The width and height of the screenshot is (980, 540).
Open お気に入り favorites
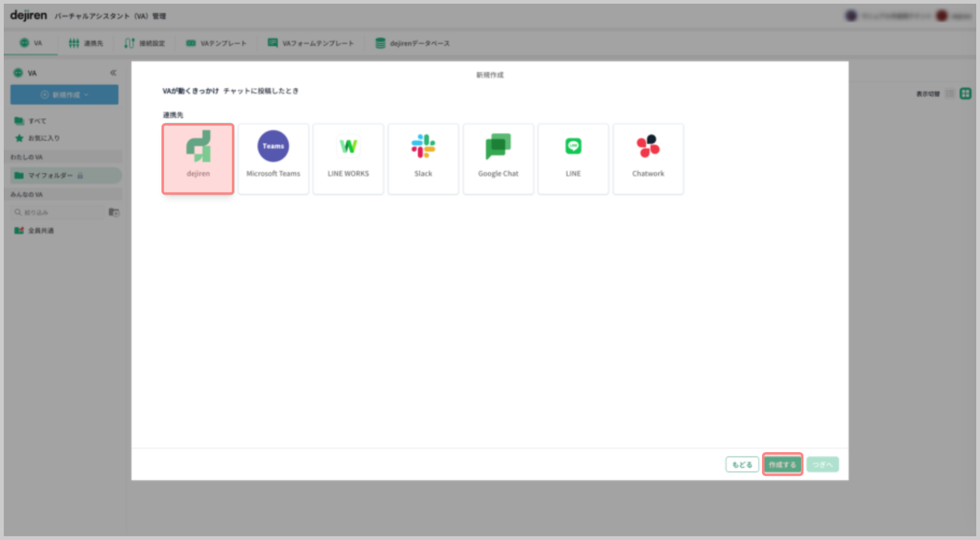coord(38,138)
